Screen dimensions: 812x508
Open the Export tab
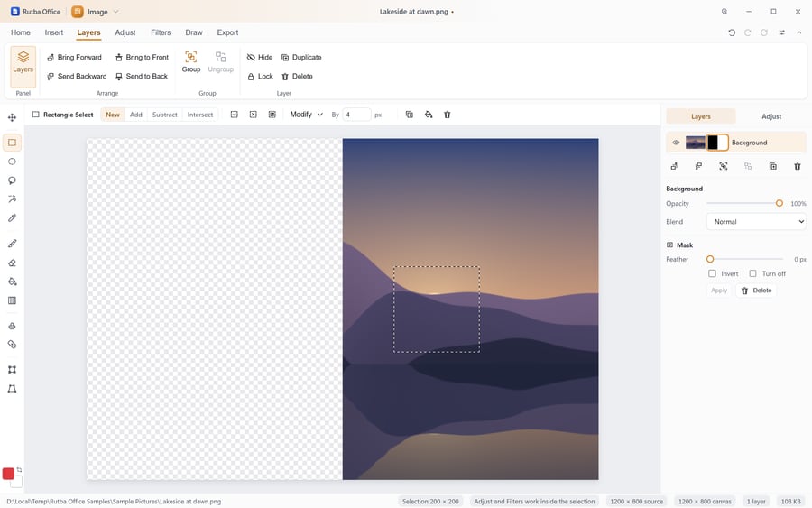click(x=227, y=32)
